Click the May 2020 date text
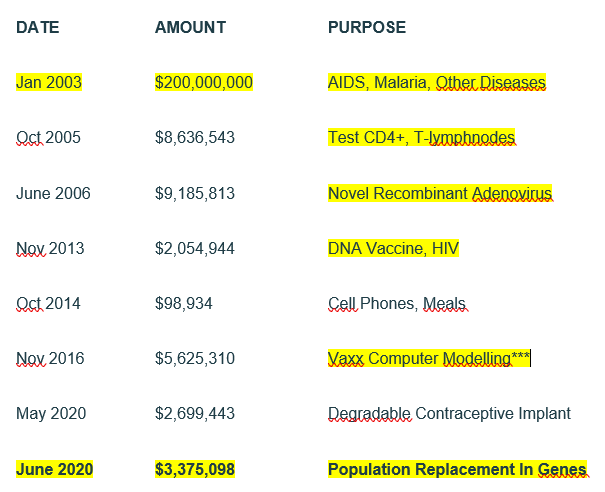The width and height of the screenshot is (605, 492). click(51, 413)
